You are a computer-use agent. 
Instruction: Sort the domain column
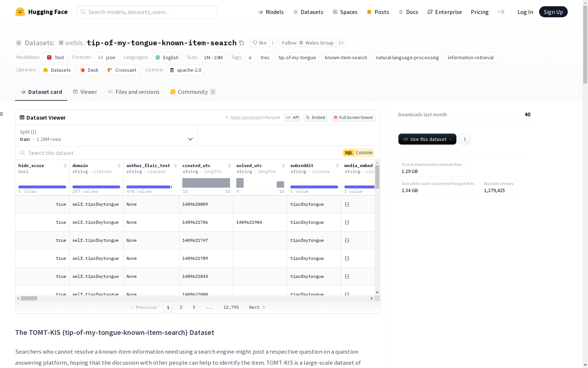click(x=119, y=166)
